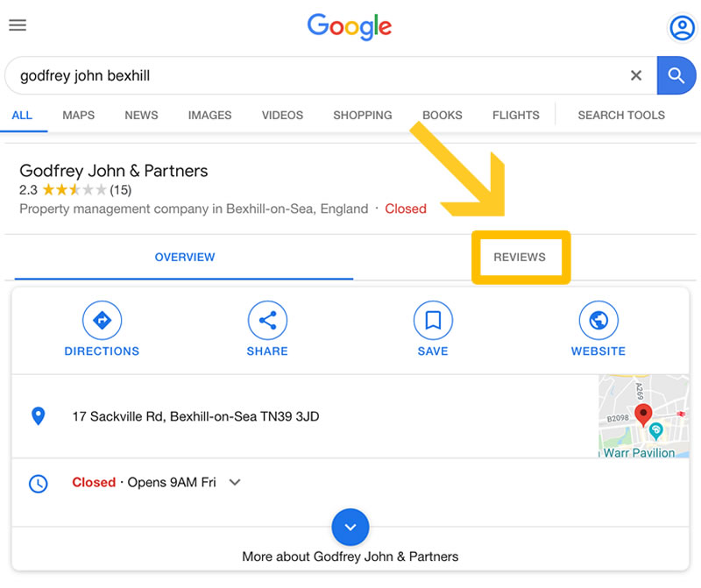701x588 pixels.
Task: Clear the search box with the X icon
Action: coord(636,75)
